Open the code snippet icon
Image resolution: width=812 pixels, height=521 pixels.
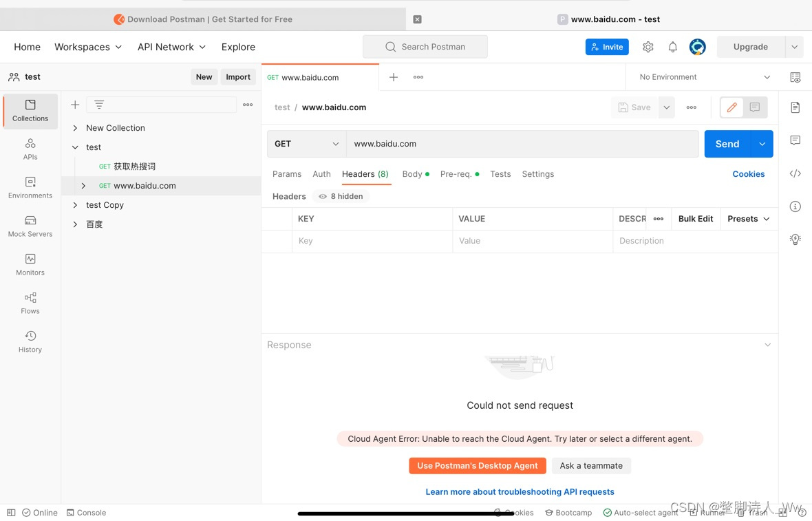(x=795, y=173)
